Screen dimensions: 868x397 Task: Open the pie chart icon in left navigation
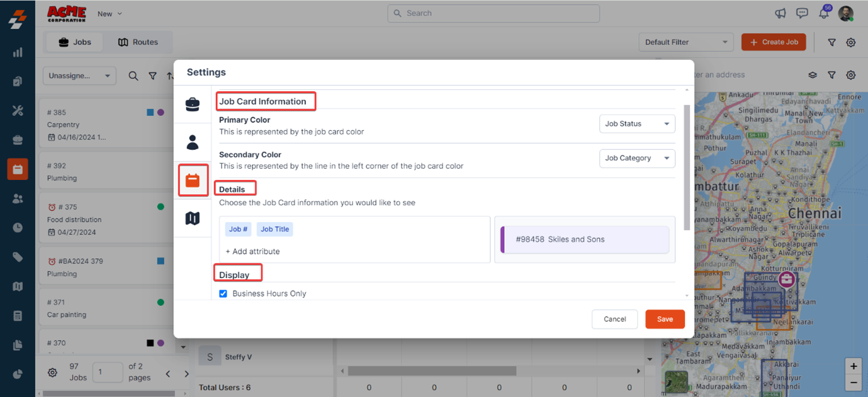point(18,374)
